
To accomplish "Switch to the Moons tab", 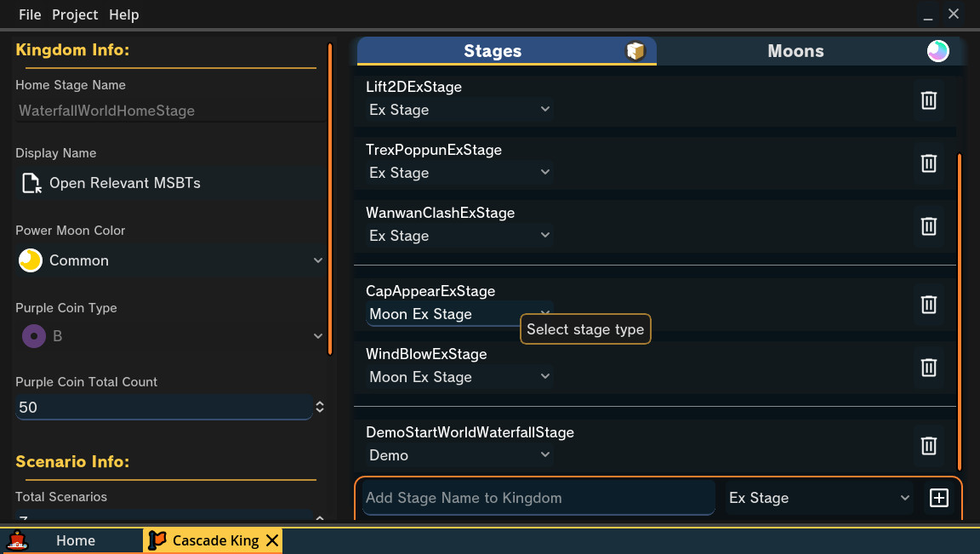I will 795,50.
